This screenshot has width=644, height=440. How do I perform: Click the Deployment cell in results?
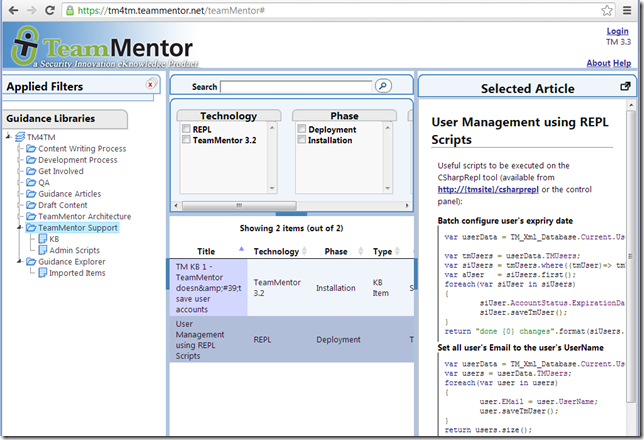338,339
